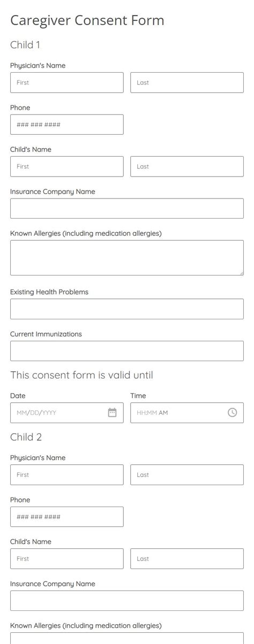
Task: Click the clock icon in Time field
Action: click(x=232, y=412)
